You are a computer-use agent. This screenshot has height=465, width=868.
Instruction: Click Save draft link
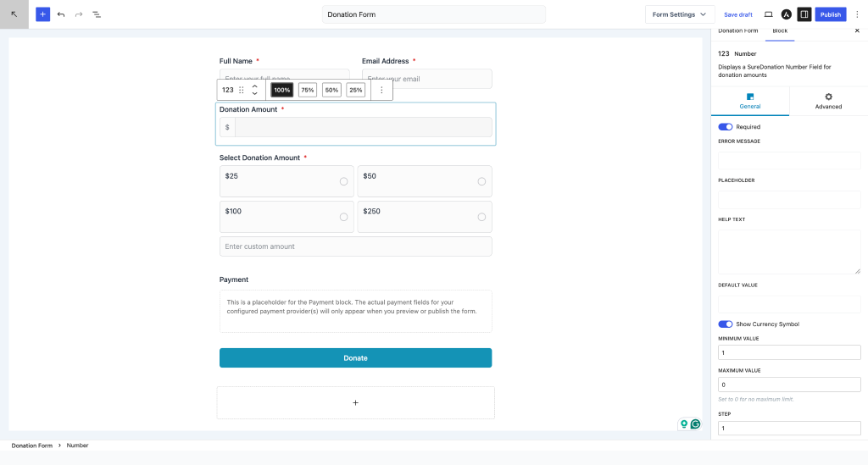738,15
